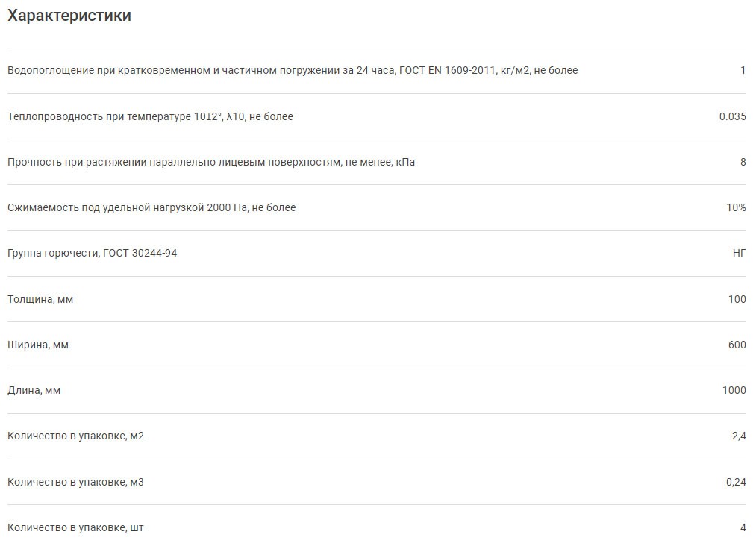The image size is (756, 546).
Task: Click the "Количество в упаковке, м2" label
Action: [75, 436]
